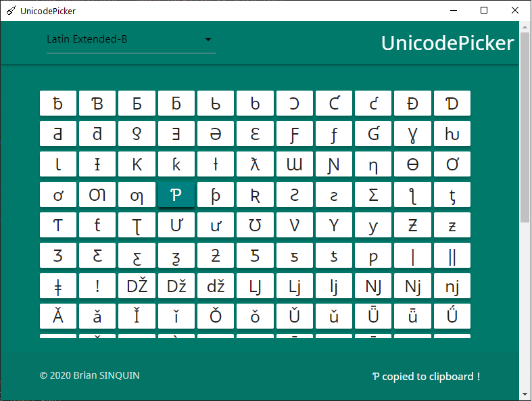Screen dimensions: 532x401
Task: Copy the Ƣ (OI) uppercase character
Action: pos(97,195)
